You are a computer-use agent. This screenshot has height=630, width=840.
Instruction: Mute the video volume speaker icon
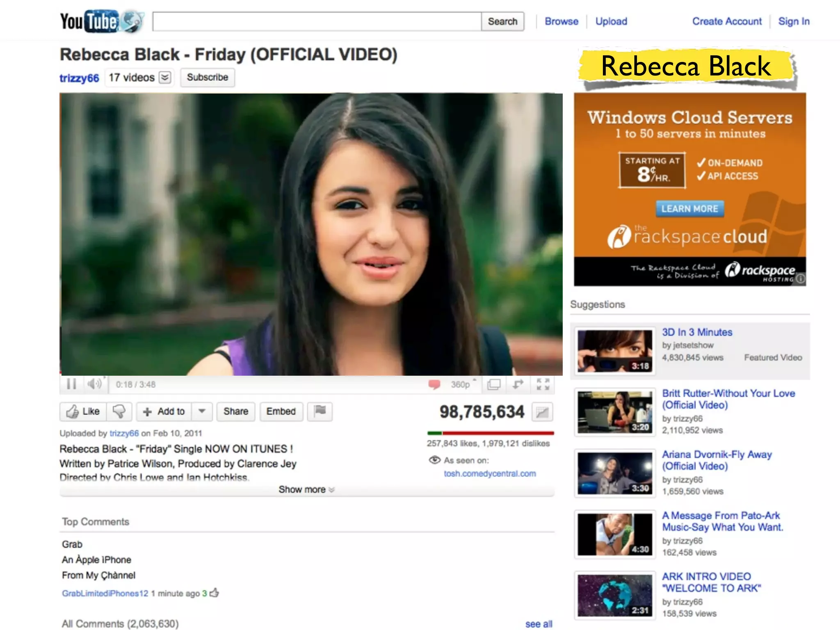(x=95, y=384)
